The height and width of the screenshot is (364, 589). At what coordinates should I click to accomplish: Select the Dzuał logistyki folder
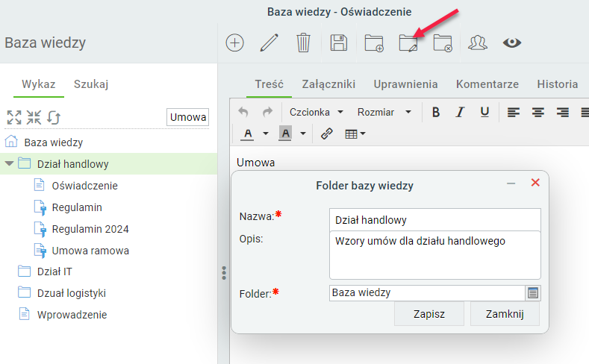tap(72, 293)
